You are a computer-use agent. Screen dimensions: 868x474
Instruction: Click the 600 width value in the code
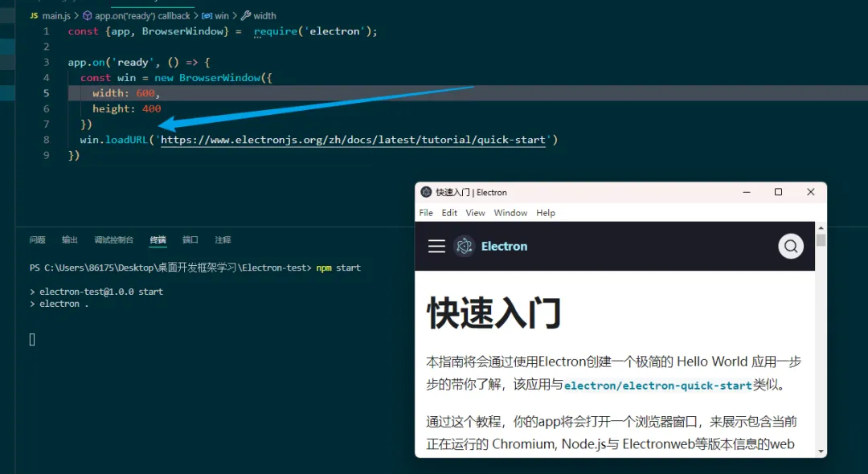[x=145, y=93]
